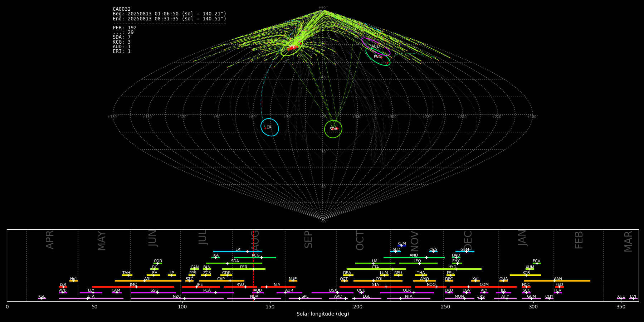644x322 pixels.
Task: Select the ETA shower bar in the timeline
Action: click(x=91, y=298)
